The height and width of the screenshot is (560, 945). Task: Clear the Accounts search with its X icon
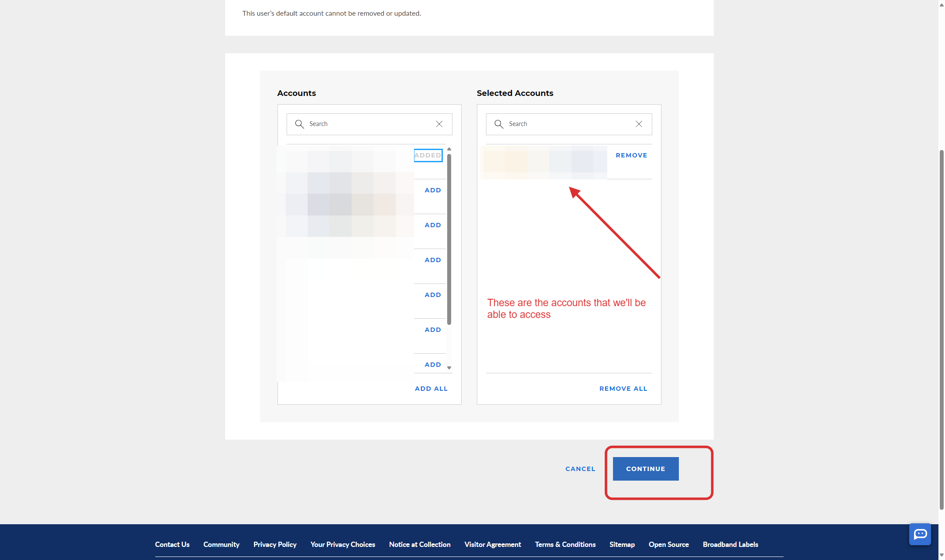tap(439, 124)
